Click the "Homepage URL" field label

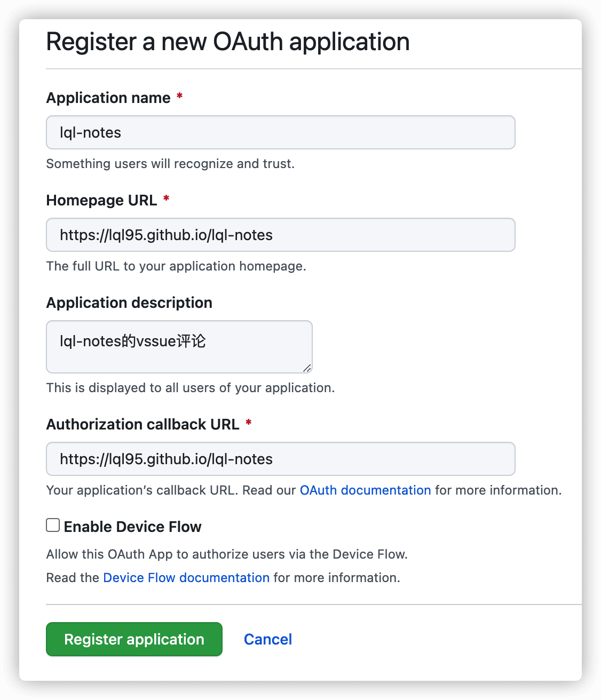(101, 201)
